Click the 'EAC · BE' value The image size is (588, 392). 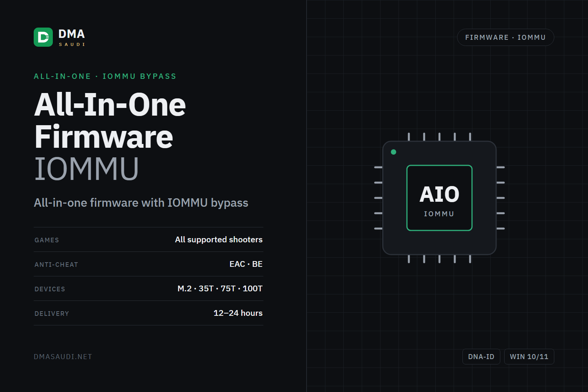click(246, 264)
